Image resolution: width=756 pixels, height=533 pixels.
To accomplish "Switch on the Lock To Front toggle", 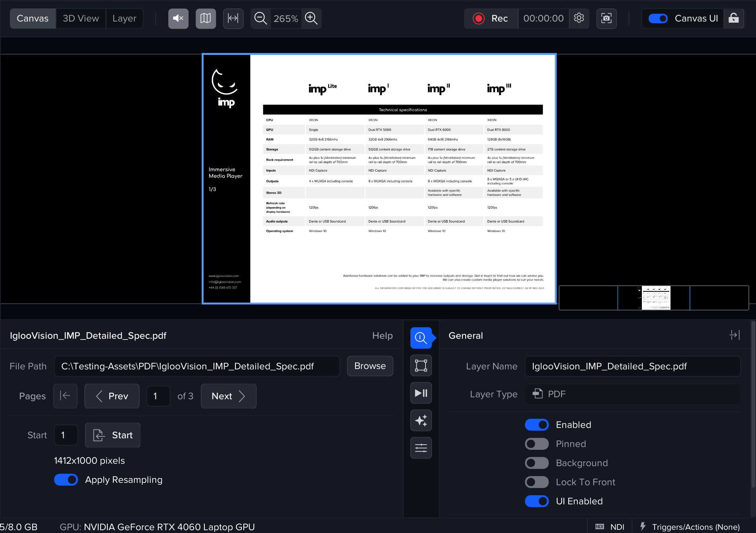I will click(536, 482).
